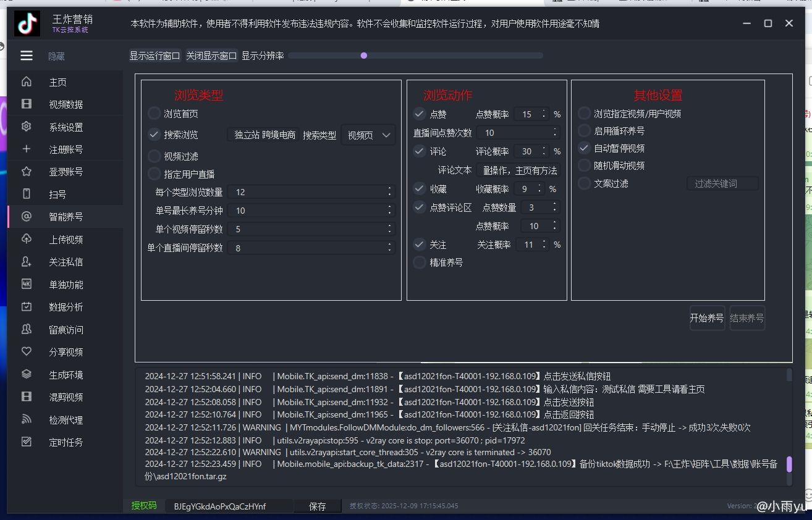Enable the 浏览首页 option
This screenshot has height=520, width=812.
coord(154,114)
